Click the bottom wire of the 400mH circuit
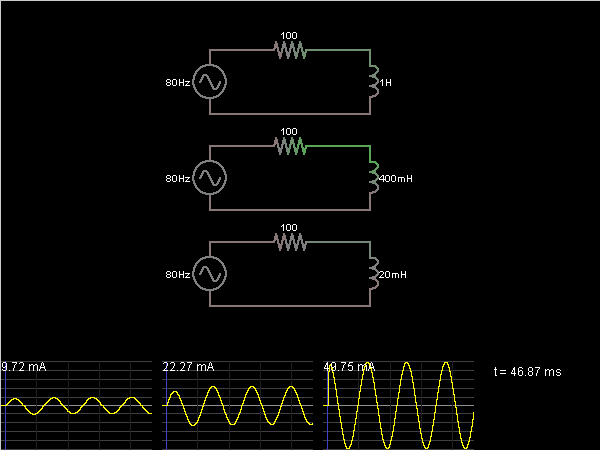The width and height of the screenshot is (600, 450). [x=290, y=210]
